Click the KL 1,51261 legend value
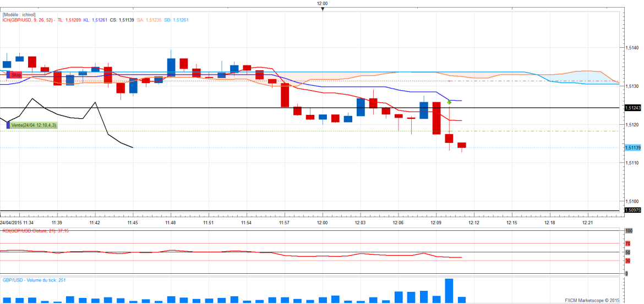 [95, 20]
